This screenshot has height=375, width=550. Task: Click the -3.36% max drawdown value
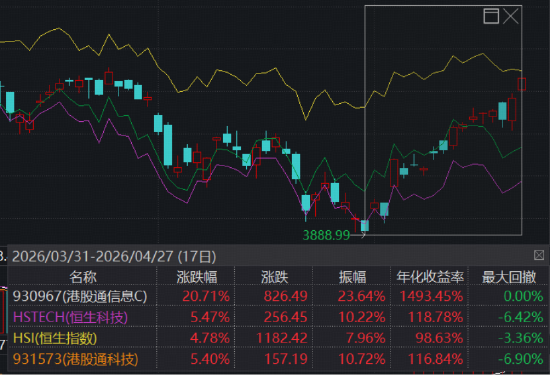click(x=521, y=338)
